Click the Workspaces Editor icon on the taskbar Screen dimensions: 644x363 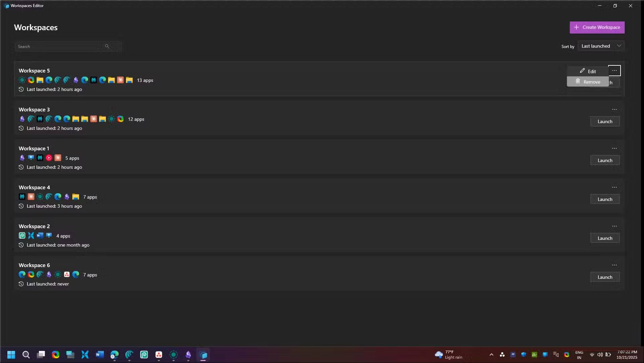pos(203,355)
